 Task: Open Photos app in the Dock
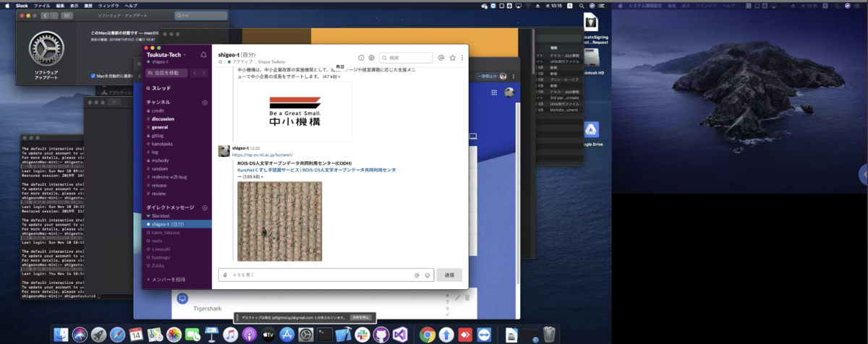click(x=174, y=335)
